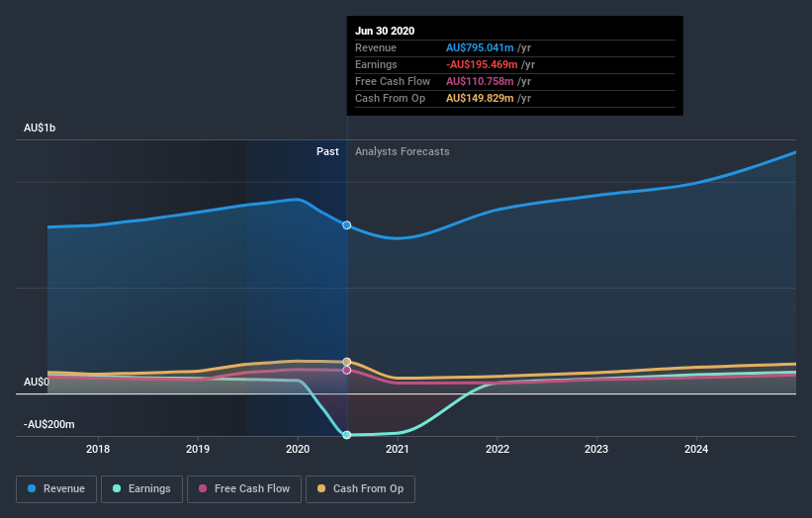Click the teal Earnings data point marker
This screenshot has height=518, width=812.
(347, 435)
